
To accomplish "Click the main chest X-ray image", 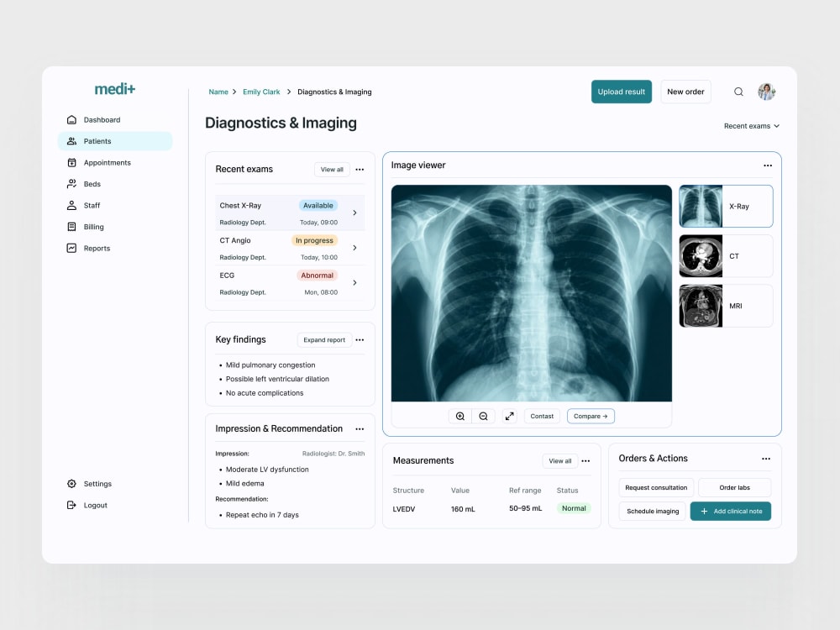I will 532,293.
